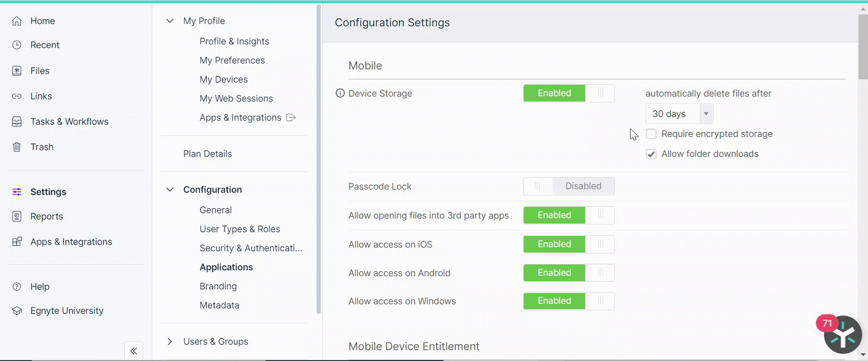
Task: Open Files in left sidebar
Action: tap(40, 71)
